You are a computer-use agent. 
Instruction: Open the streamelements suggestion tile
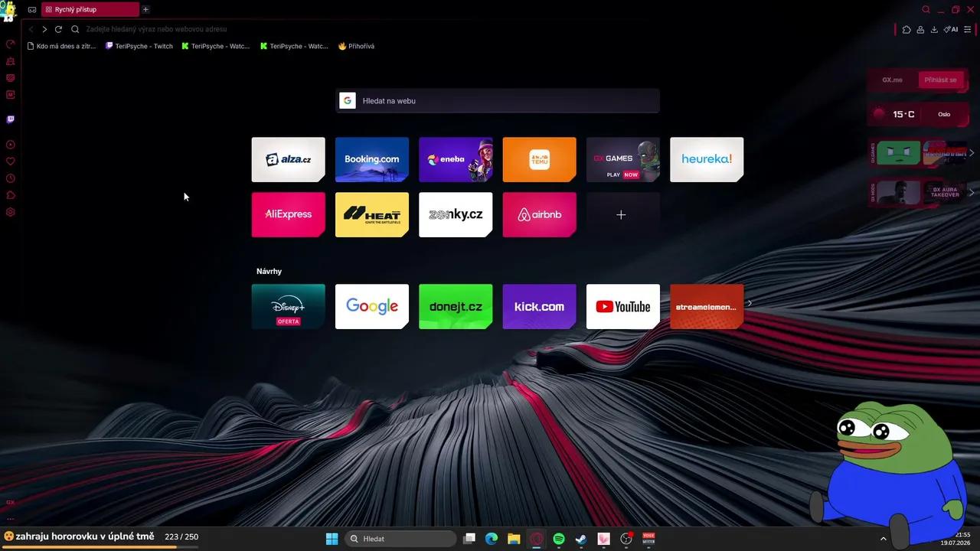click(x=707, y=306)
